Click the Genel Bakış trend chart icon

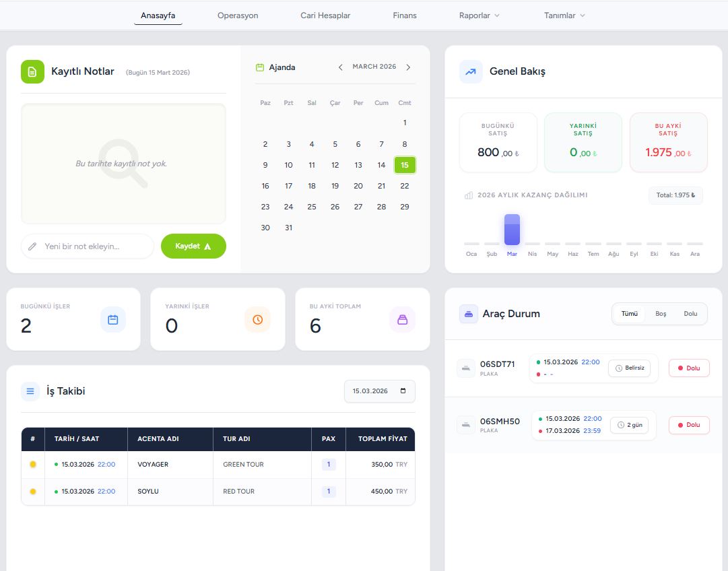pos(471,71)
